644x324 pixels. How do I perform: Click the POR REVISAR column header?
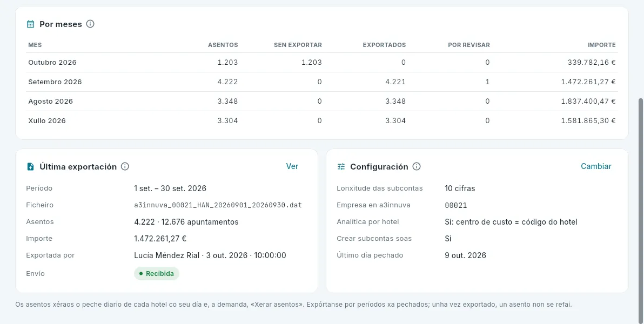pos(468,45)
